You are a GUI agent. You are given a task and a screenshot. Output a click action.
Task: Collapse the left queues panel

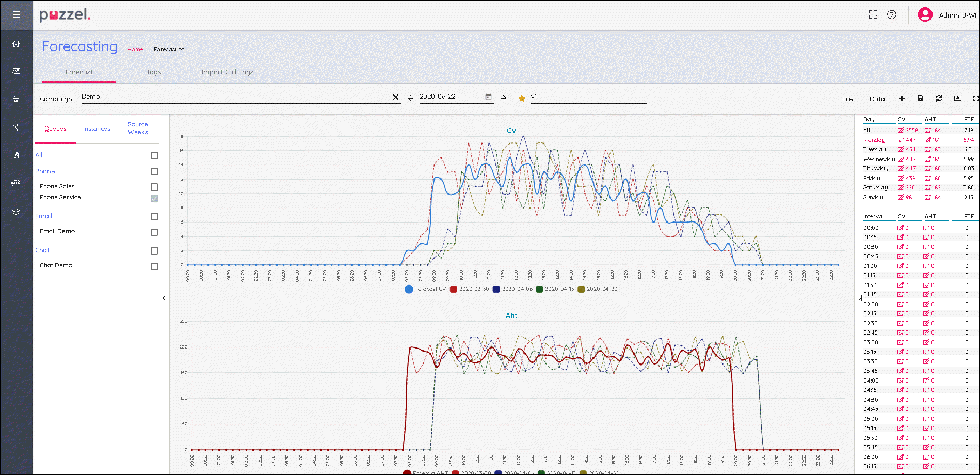(x=164, y=298)
